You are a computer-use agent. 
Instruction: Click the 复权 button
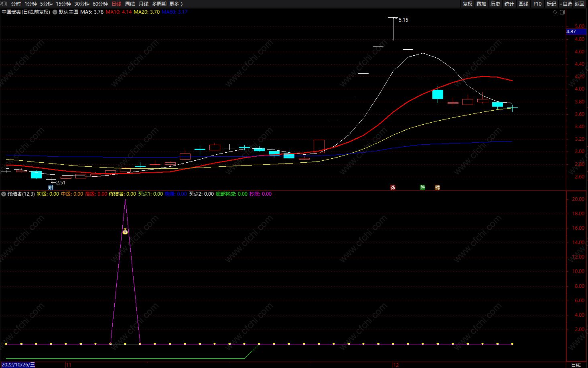point(468,4)
